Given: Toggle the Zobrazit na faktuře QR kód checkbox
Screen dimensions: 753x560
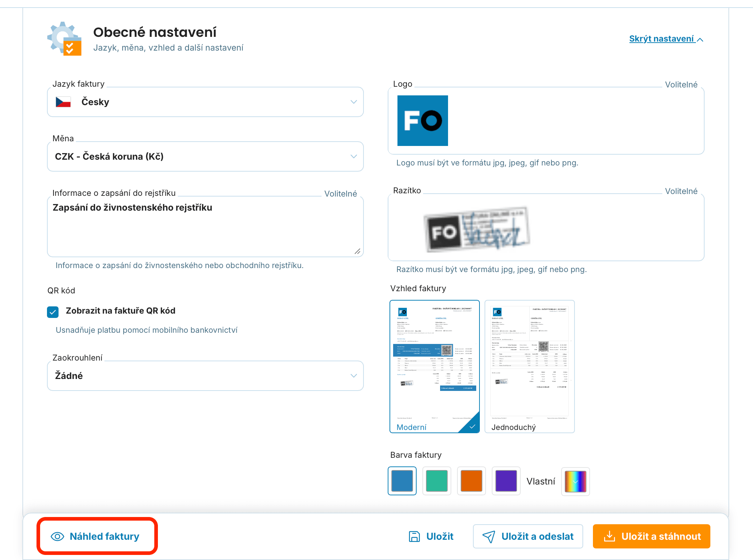Looking at the screenshot, I should coord(53,311).
